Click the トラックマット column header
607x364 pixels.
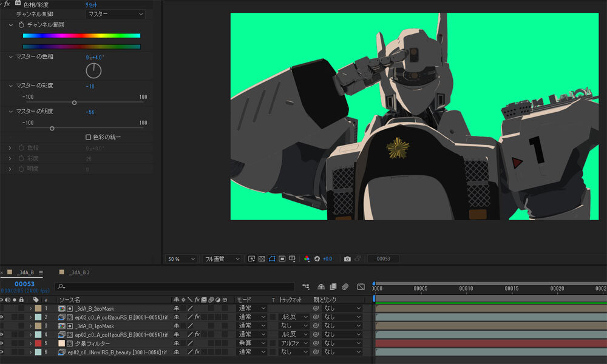point(290,300)
